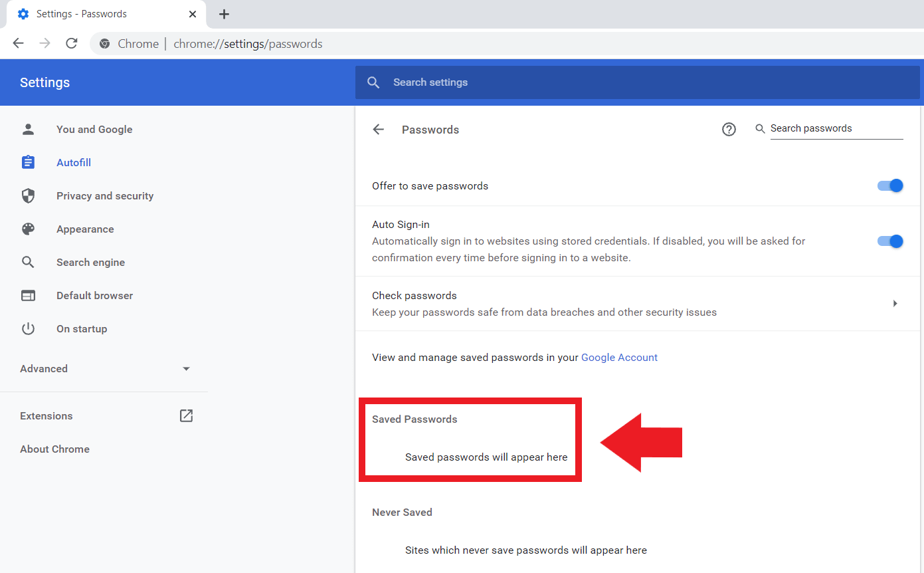Go back using the Passwords back arrow
This screenshot has height=573, width=924.
(x=378, y=130)
